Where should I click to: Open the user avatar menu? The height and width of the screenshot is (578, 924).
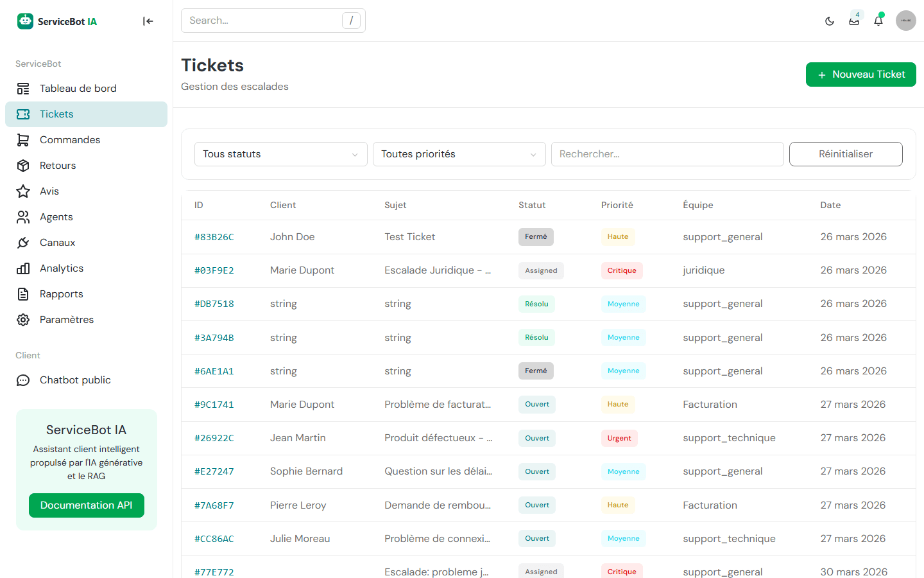tap(906, 21)
